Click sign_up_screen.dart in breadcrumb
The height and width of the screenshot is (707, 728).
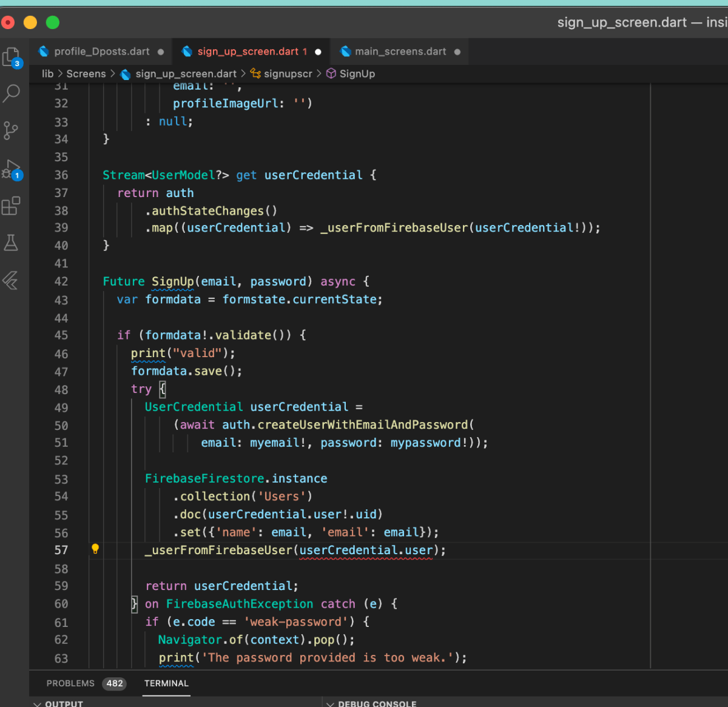tap(186, 73)
